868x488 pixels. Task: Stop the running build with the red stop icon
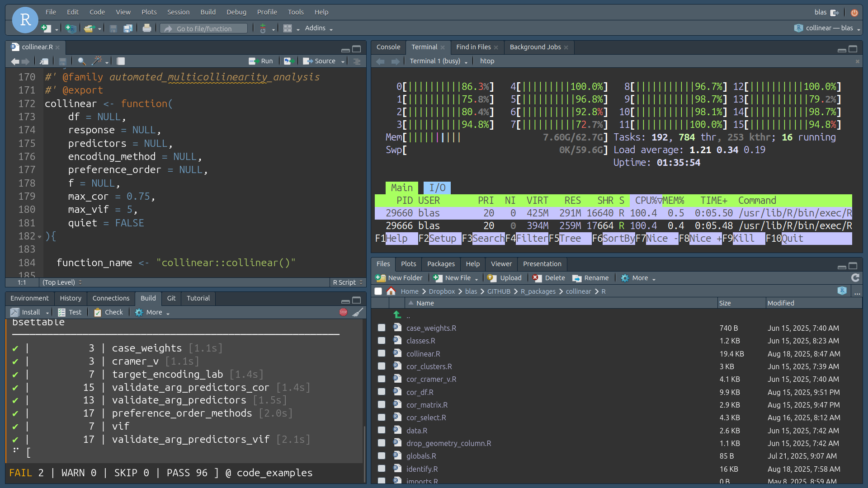[x=343, y=312]
